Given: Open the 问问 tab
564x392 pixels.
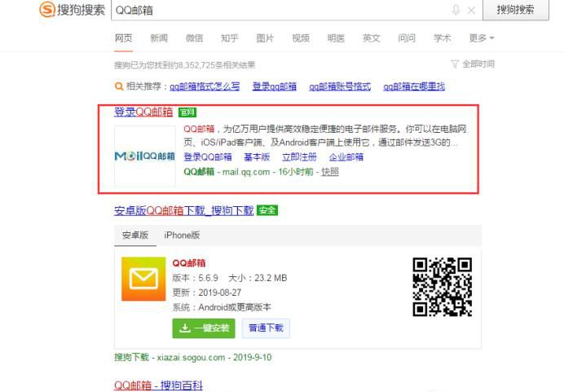Looking at the screenshot, I should 407,37.
